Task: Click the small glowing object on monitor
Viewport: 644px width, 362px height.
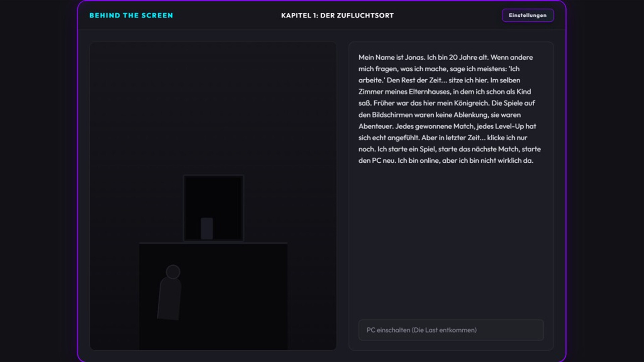Action: [207, 228]
